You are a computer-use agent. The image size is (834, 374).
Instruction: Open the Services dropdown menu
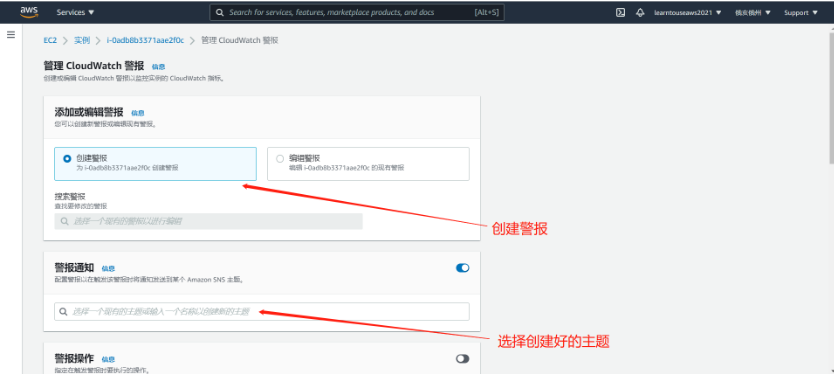click(76, 12)
